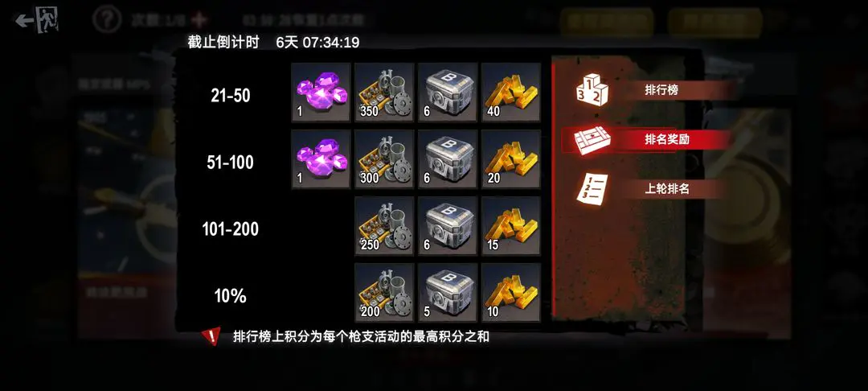Tap the gold bars reward showing 10

tap(511, 292)
